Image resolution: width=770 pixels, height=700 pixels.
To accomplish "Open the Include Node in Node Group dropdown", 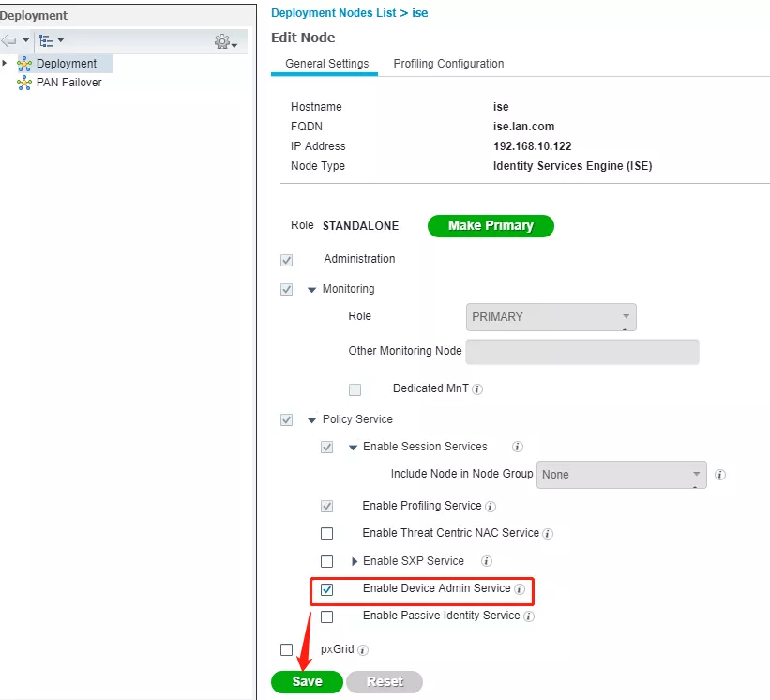I will pyautogui.click(x=621, y=474).
